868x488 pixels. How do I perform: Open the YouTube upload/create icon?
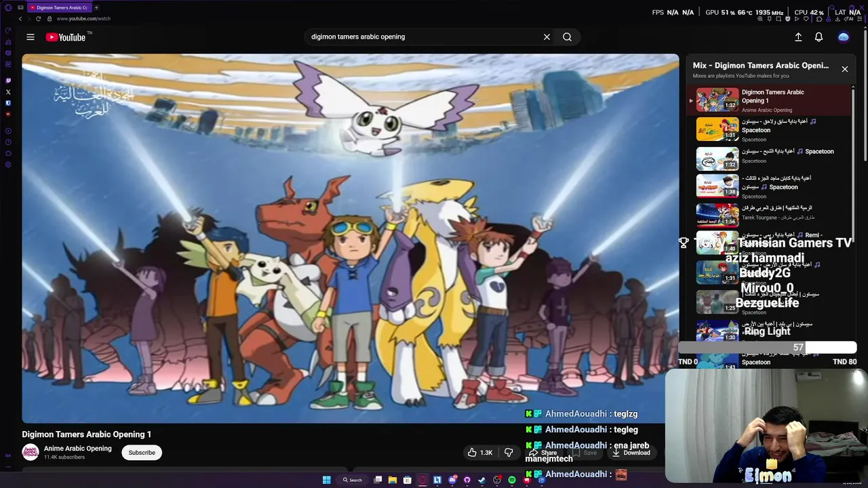(x=798, y=37)
